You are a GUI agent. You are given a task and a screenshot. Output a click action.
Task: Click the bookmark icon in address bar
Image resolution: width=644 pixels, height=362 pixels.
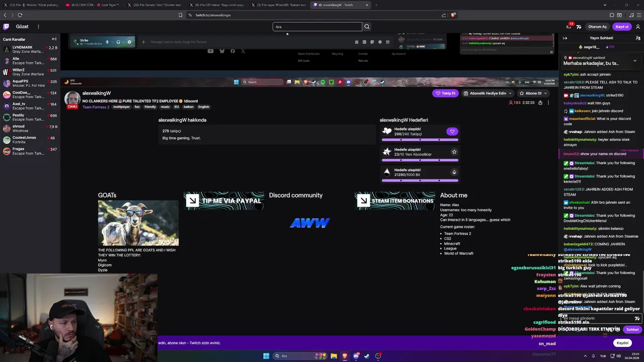pyautogui.click(x=181, y=15)
